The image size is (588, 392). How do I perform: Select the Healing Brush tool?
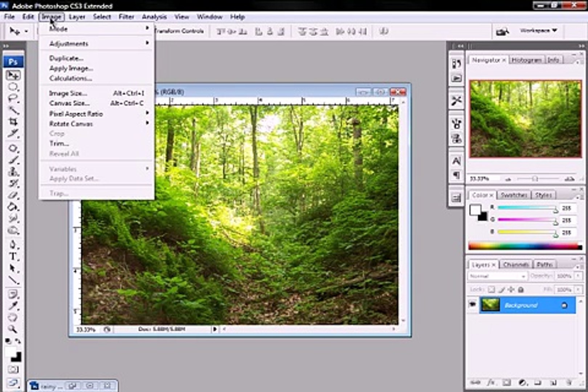point(13,148)
